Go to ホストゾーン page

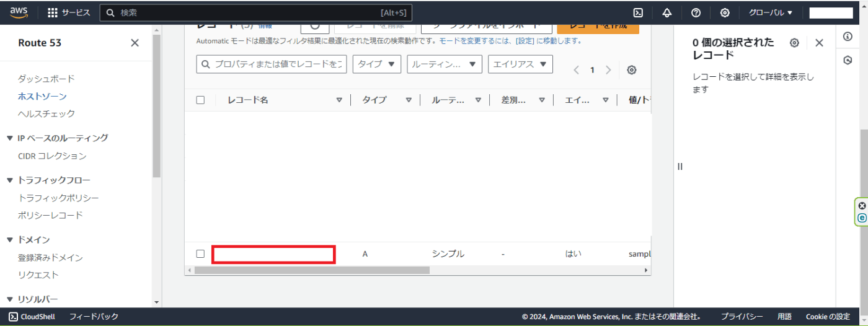pos(42,96)
